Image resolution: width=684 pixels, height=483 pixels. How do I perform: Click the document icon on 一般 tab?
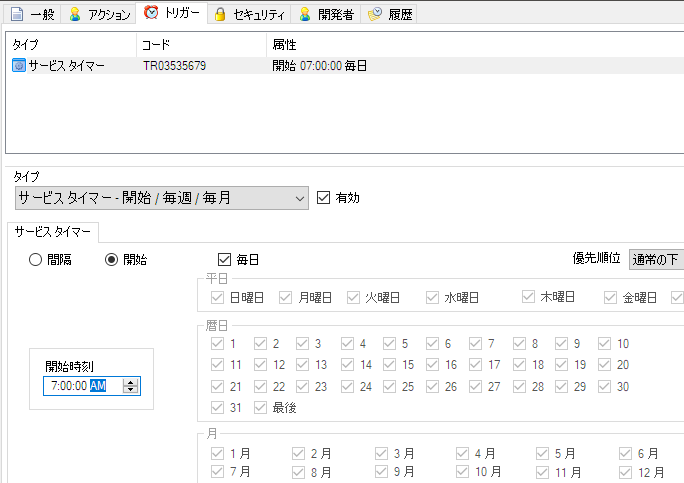point(17,14)
